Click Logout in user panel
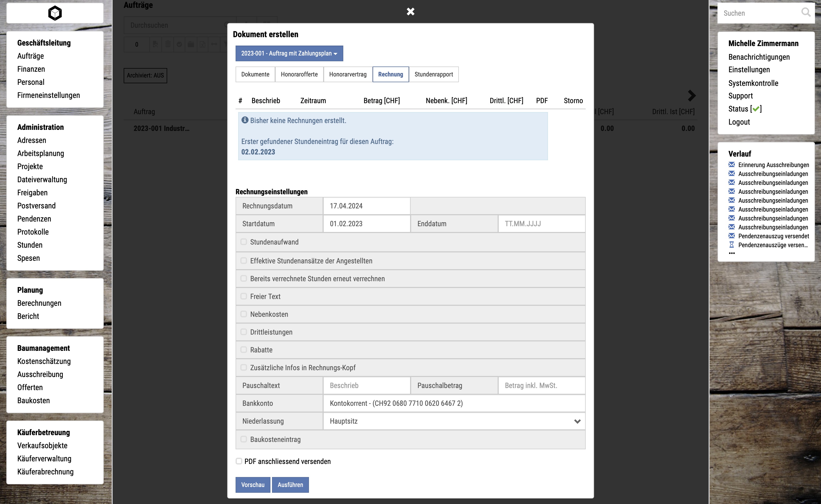Image resolution: width=821 pixels, height=504 pixels. click(x=739, y=122)
